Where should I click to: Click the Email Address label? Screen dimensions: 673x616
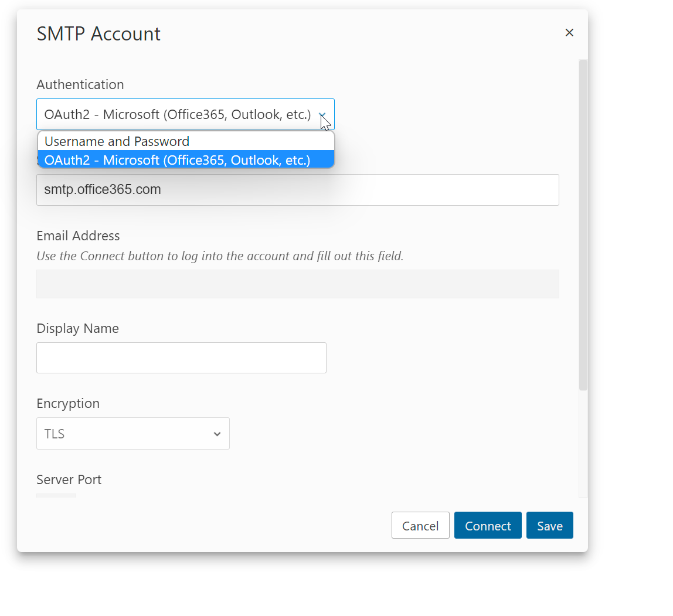[78, 236]
